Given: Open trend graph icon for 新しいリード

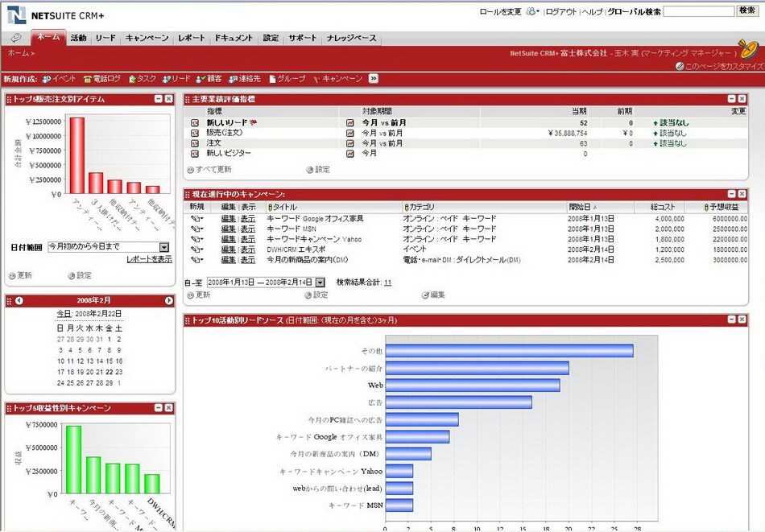Looking at the screenshot, I should [x=349, y=123].
